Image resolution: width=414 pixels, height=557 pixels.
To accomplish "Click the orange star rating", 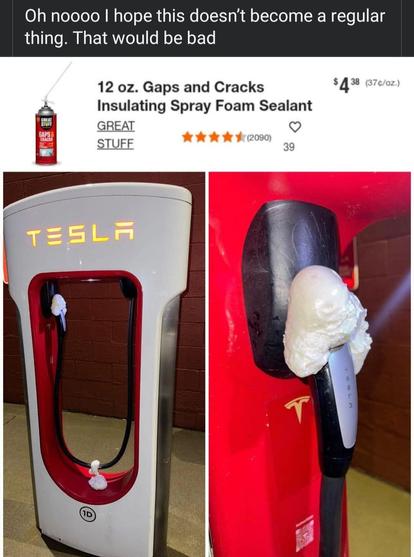I will tap(213, 137).
